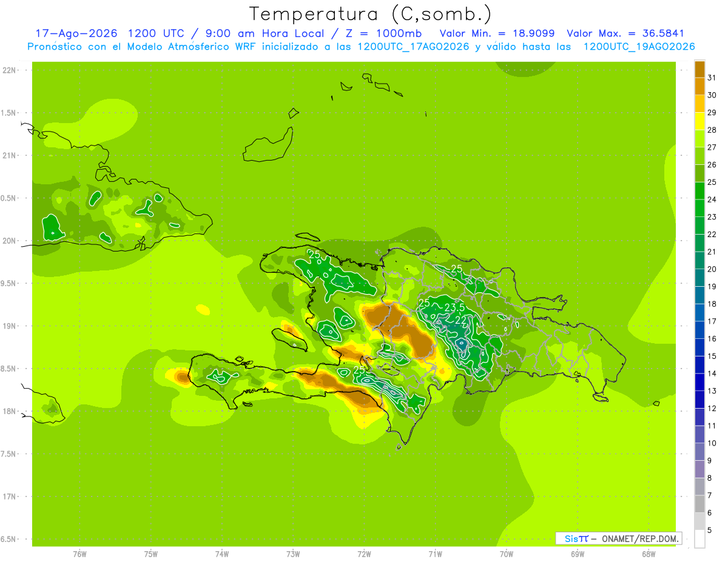The height and width of the screenshot is (562, 728).
Task: Pick the teal legend swatch between 19 and 20
Action: point(699,278)
